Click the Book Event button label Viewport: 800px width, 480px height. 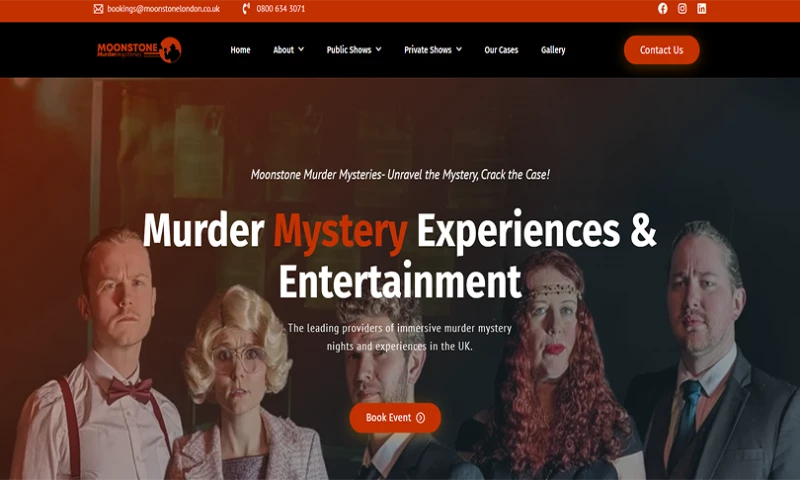[388, 418]
